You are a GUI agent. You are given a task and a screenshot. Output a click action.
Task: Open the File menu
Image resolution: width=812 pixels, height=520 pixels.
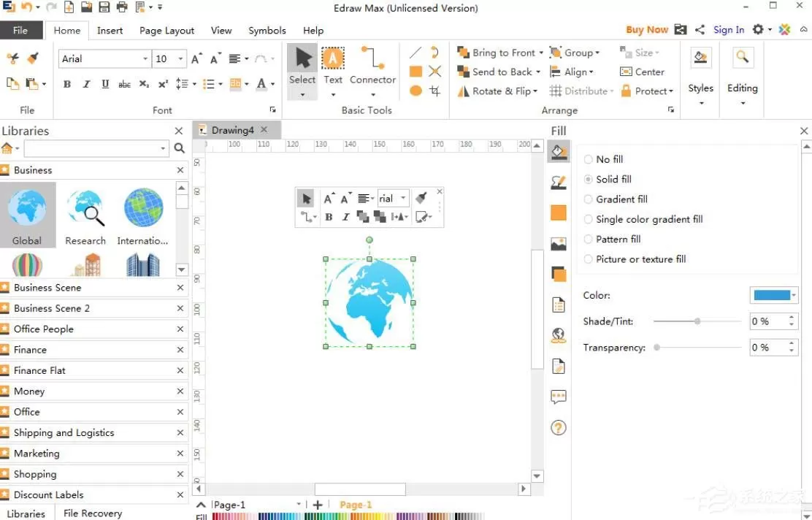20,30
